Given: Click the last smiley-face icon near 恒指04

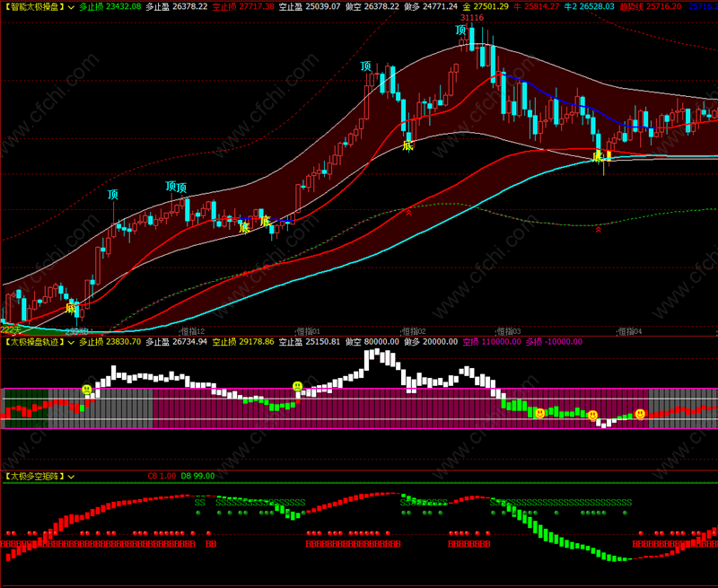Looking at the screenshot, I should pyautogui.click(x=640, y=414).
